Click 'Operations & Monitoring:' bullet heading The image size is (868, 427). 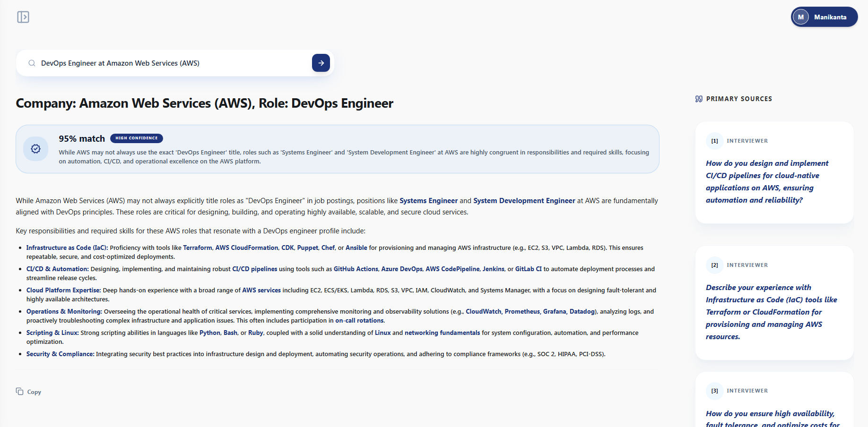[x=64, y=311]
